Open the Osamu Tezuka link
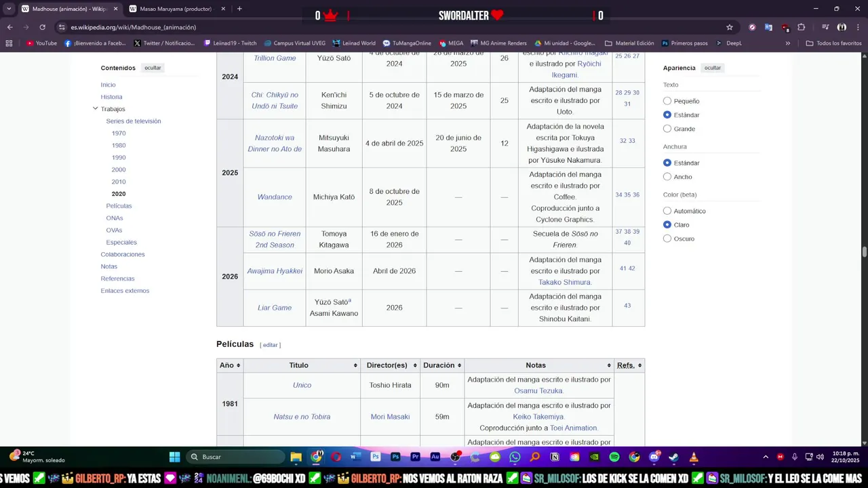Image resolution: width=868 pixels, height=488 pixels. pos(538,390)
